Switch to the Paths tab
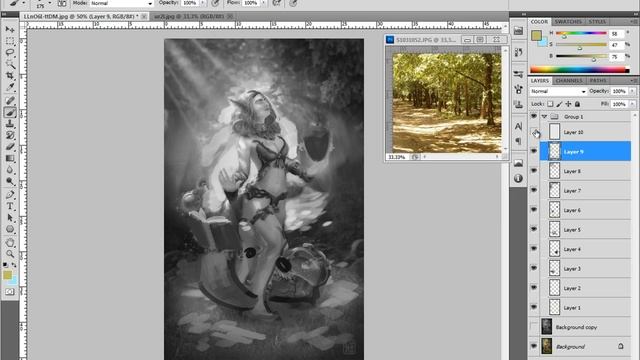 (598, 81)
